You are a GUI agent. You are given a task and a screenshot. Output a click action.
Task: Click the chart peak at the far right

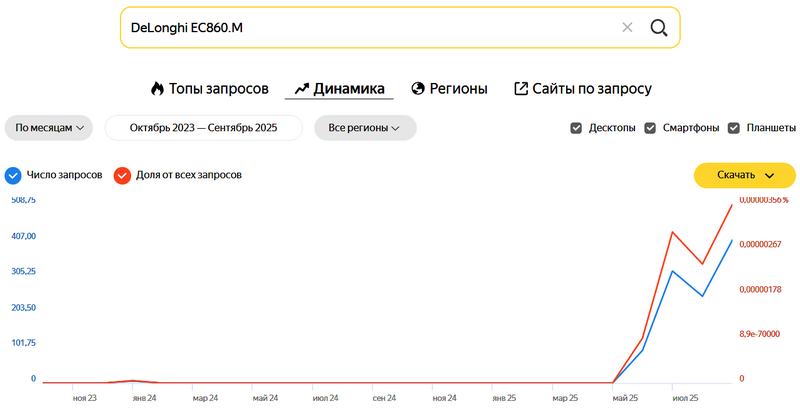pyautogui.click(x=732, y=204)
